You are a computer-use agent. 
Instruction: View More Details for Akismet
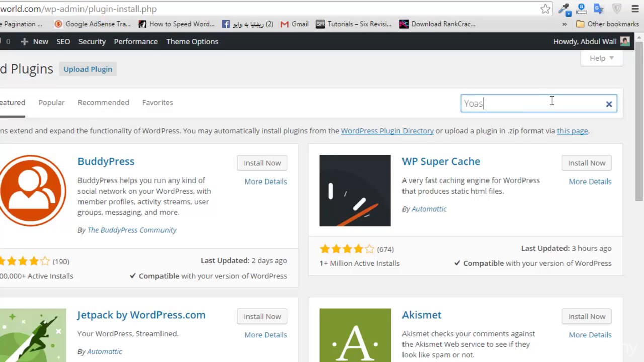pos(590,335)
